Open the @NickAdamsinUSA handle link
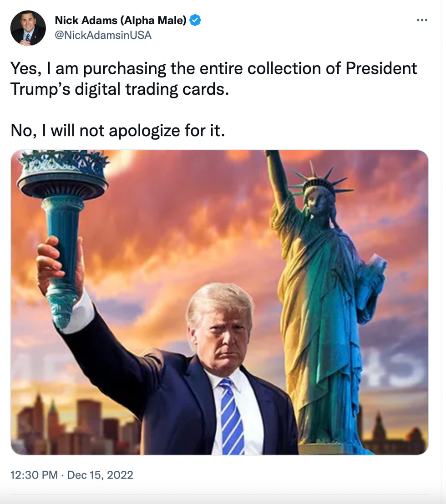Viewport: 446px width, 504px height. click(103, 35)
